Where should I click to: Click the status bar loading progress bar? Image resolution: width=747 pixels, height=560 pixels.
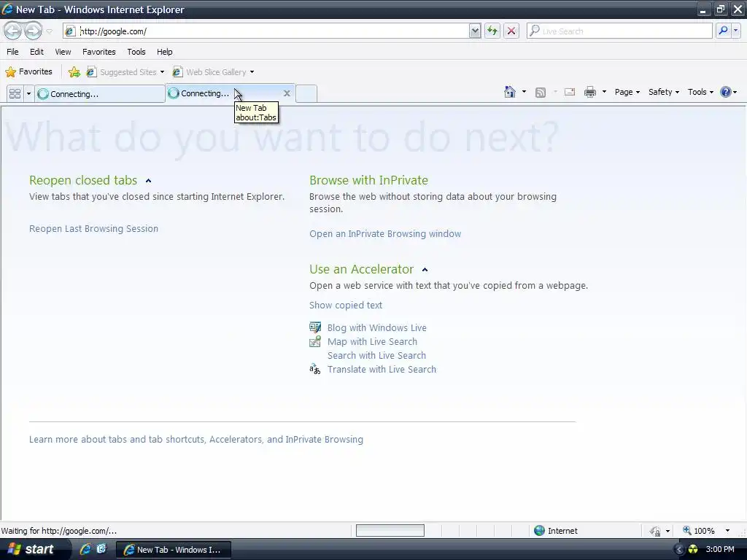390,531
